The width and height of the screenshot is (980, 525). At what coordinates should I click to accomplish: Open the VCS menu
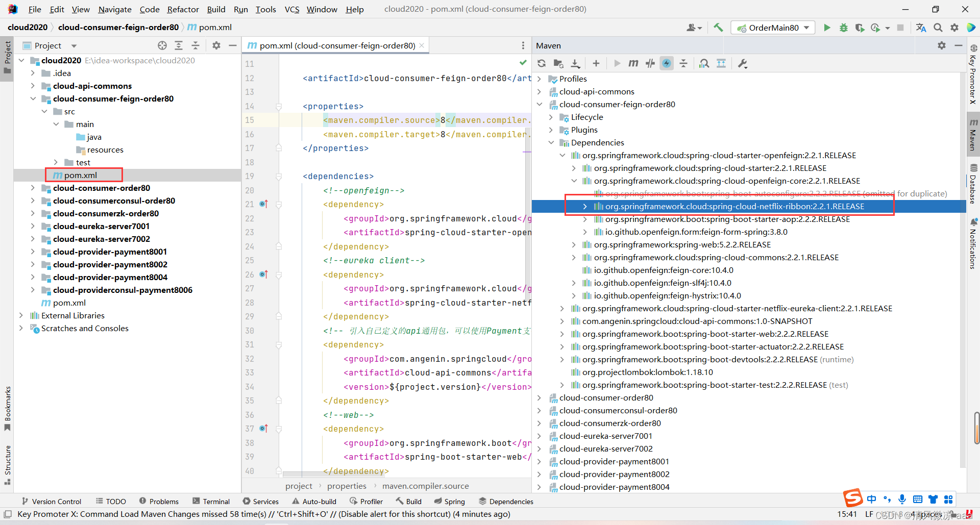292,9
